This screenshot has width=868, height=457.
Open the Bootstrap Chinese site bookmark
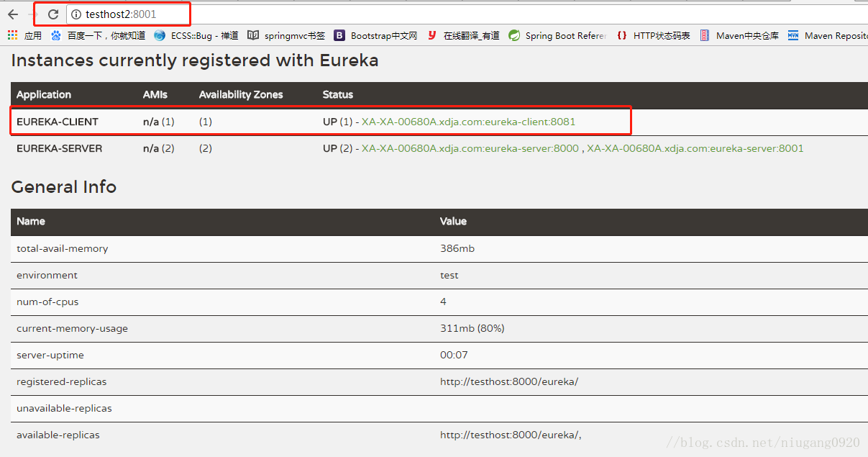[x=375, y=35]
